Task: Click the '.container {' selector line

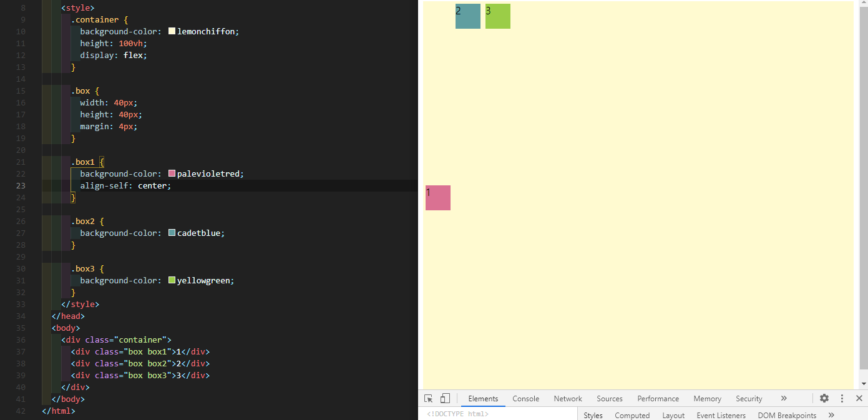Action: point(99,20)
